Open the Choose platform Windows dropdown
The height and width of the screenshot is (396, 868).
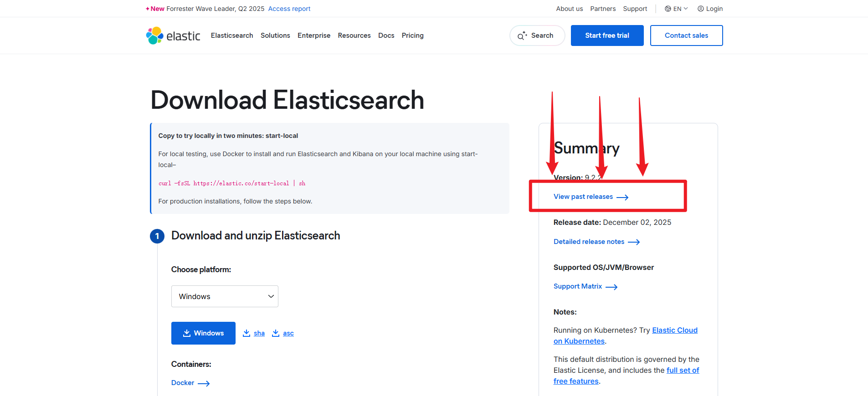tap(225, 296)
